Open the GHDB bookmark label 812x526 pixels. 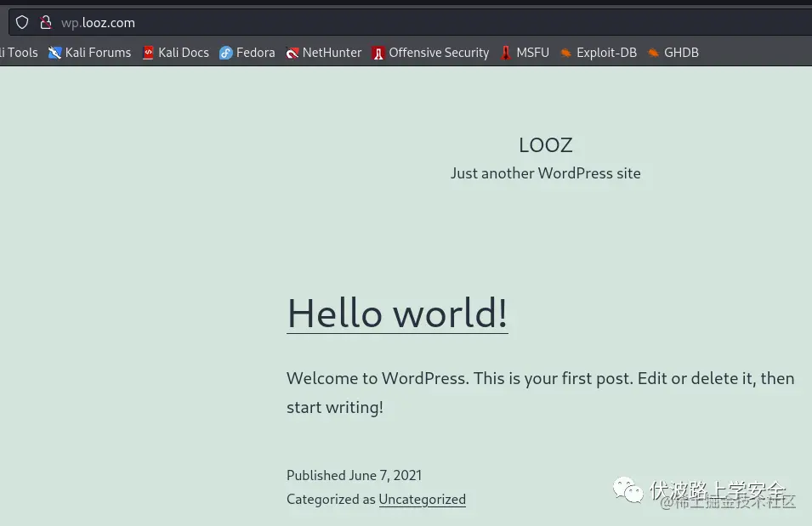point(681,53)
